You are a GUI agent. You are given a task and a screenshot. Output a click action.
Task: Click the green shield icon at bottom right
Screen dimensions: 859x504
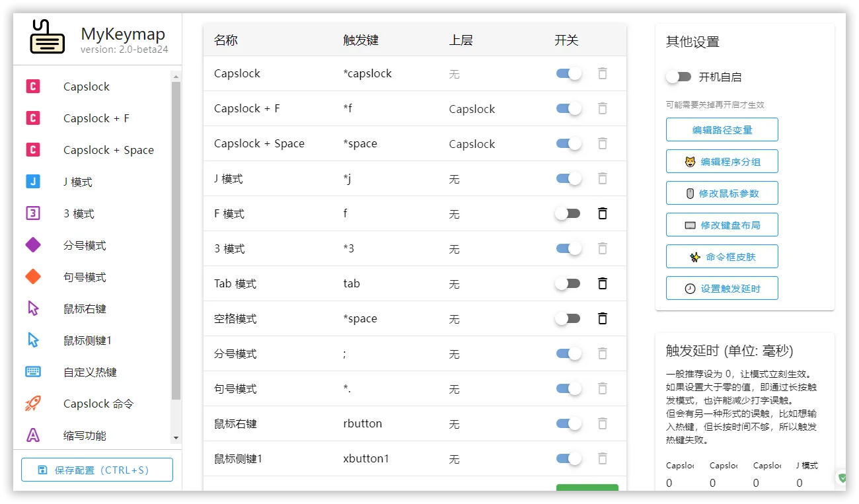pyautogui.click(x=842, y=478)
